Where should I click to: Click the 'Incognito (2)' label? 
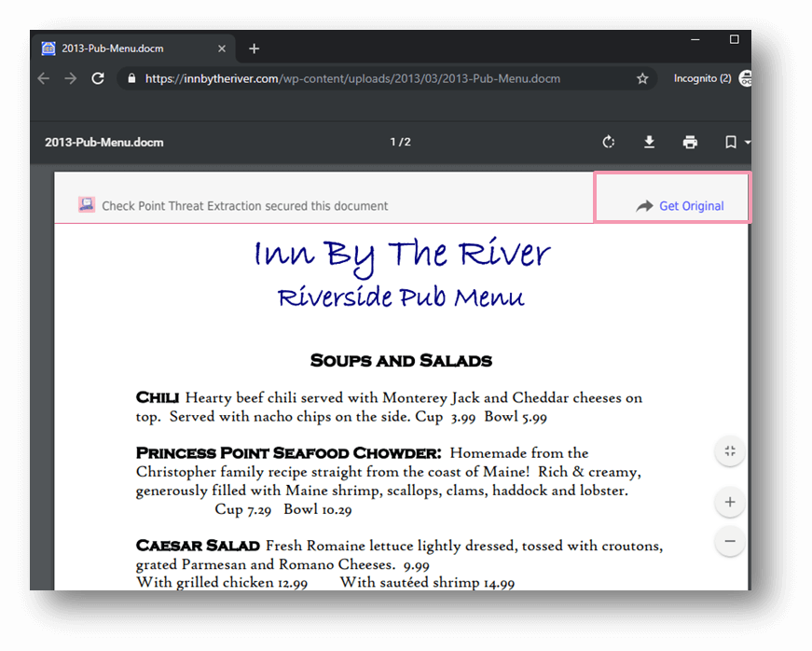(x=702, y=78)
